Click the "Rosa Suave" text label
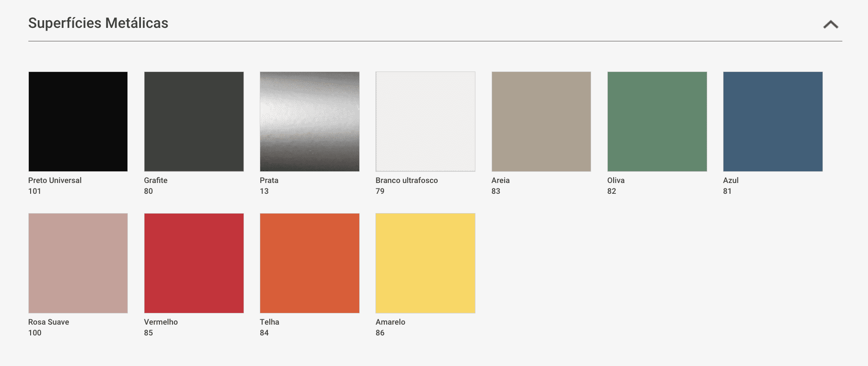This screenshot has width=868, height=366. (49, 322)
